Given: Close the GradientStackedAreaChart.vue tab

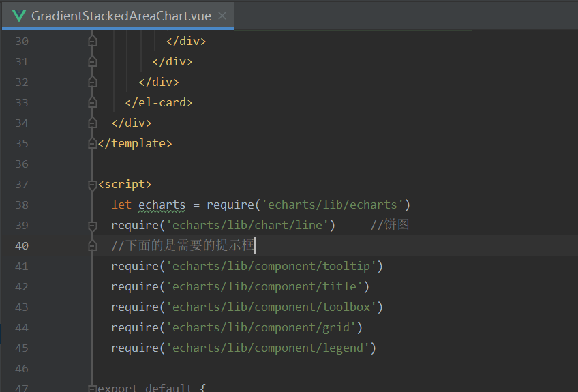Looking at the screenshot, I should click(222, 16).
